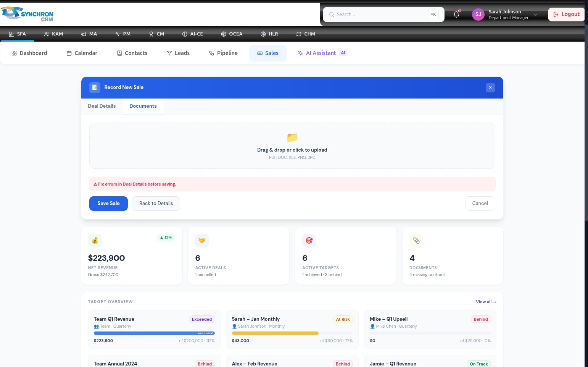Screen dimensions: 588x367
Task: Click Mike – Q1 Upsell progress bar
Action: 430,333
